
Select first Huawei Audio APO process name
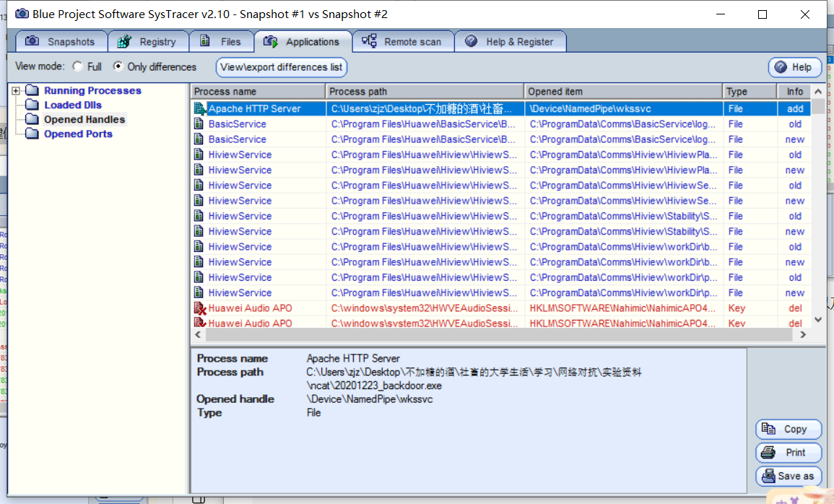click(250, 308)
